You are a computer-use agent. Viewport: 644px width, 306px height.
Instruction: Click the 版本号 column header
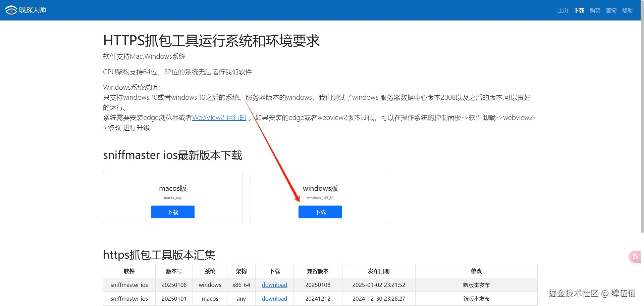pos(174,271)
